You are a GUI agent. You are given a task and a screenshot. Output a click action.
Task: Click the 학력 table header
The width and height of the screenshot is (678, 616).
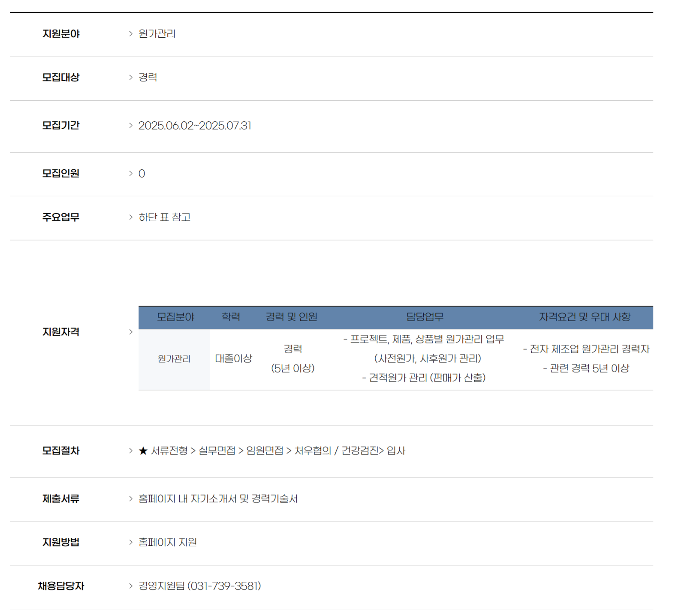(231, 317)
